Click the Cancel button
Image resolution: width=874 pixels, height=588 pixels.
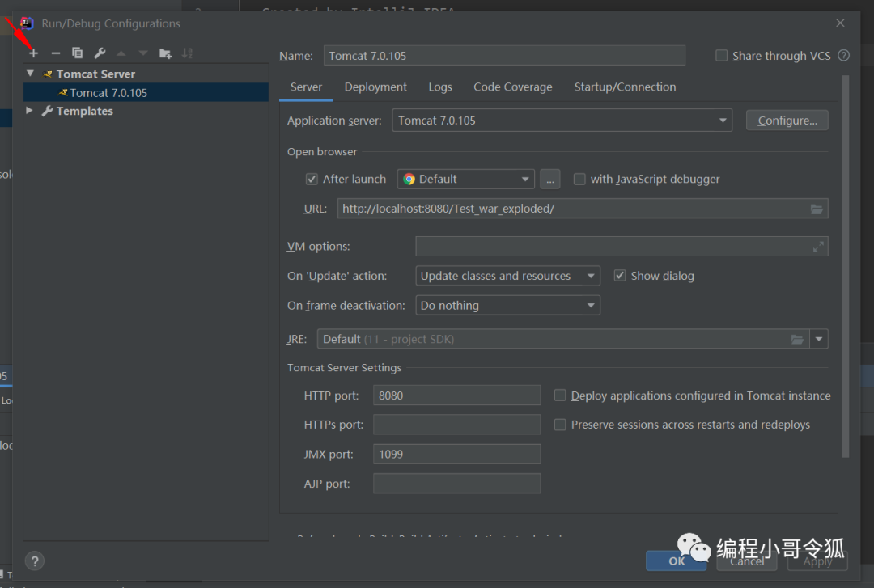click(747, 561)
